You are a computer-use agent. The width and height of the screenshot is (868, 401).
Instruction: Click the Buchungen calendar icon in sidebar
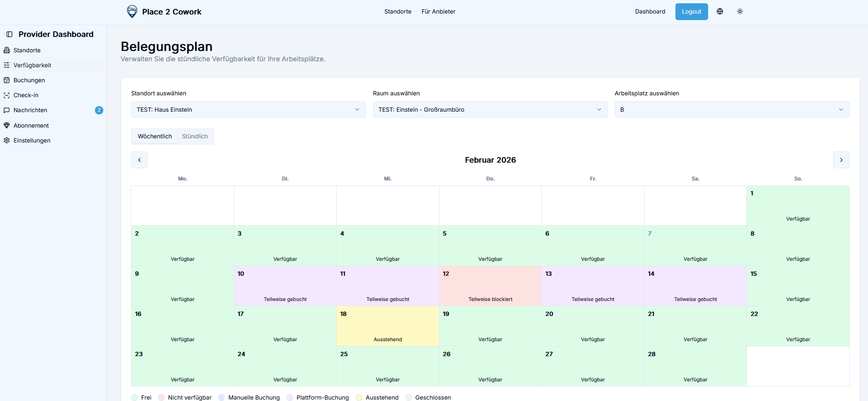7,80
